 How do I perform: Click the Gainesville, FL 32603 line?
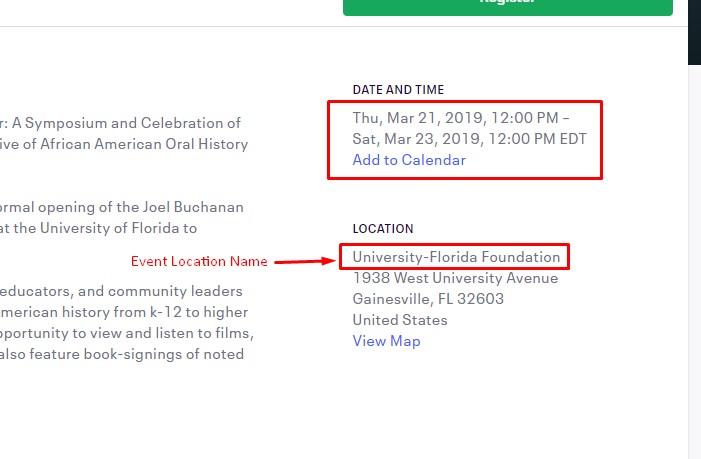[428, 299]
